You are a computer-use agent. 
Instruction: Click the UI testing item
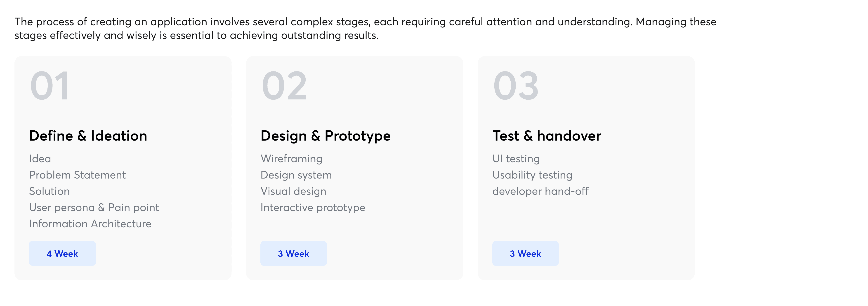(x=516, y=159)
